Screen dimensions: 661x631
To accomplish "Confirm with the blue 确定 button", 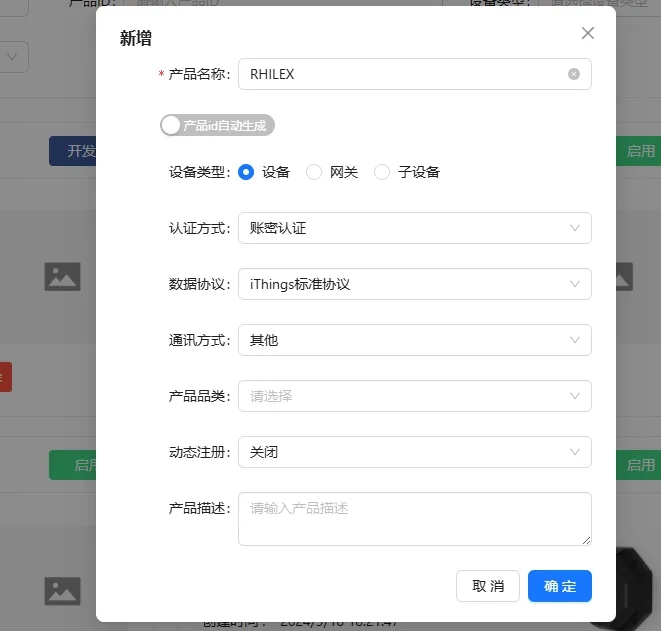I will click(x=559, y=586).
